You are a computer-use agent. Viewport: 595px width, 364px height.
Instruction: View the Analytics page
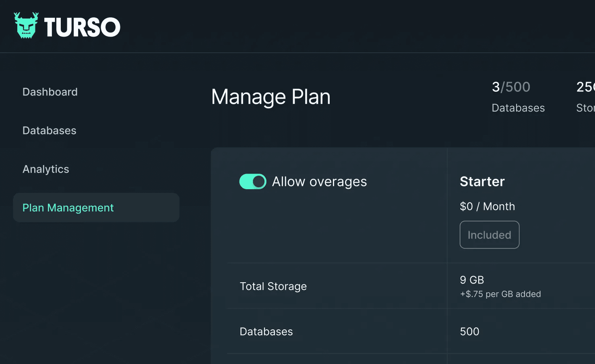(45, 169)
